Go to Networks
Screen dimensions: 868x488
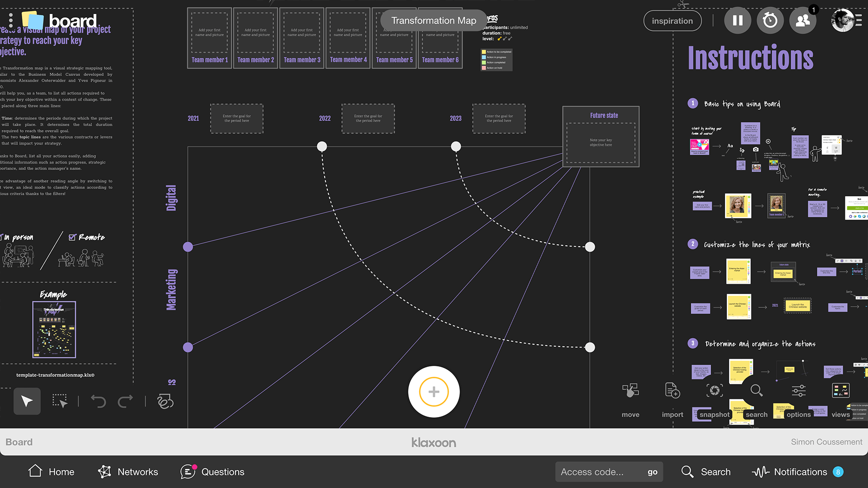(x=128, y=471)
